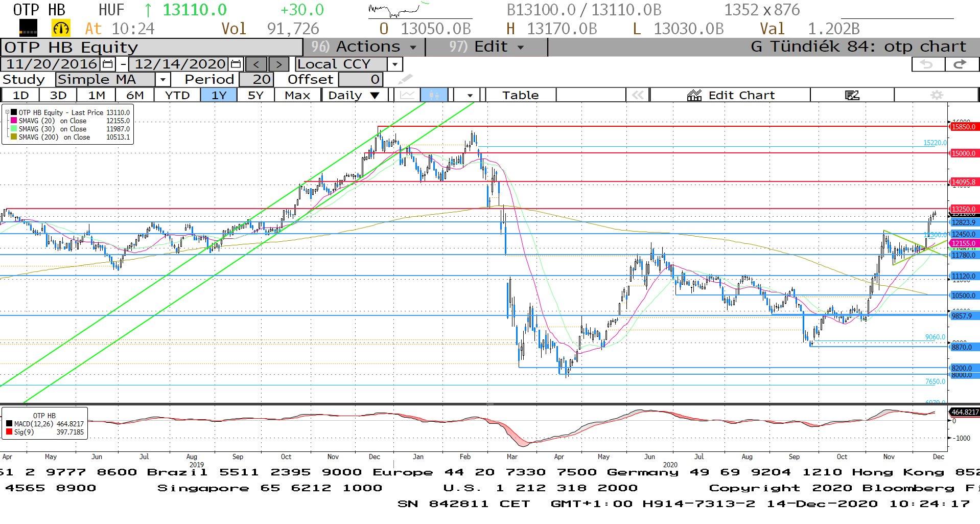The image size is (980, 524).
Task: Click the black OTP HB Equity swatch
Action: 14,112
